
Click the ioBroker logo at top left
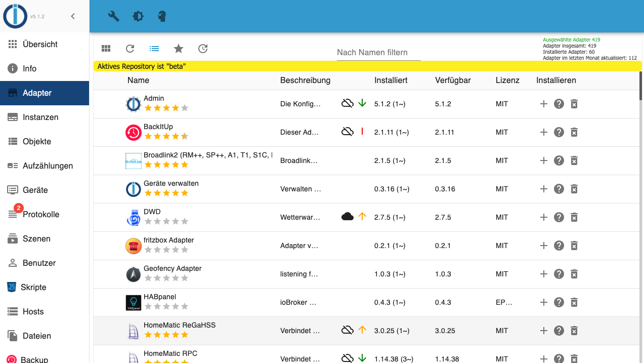pos(15,16)
